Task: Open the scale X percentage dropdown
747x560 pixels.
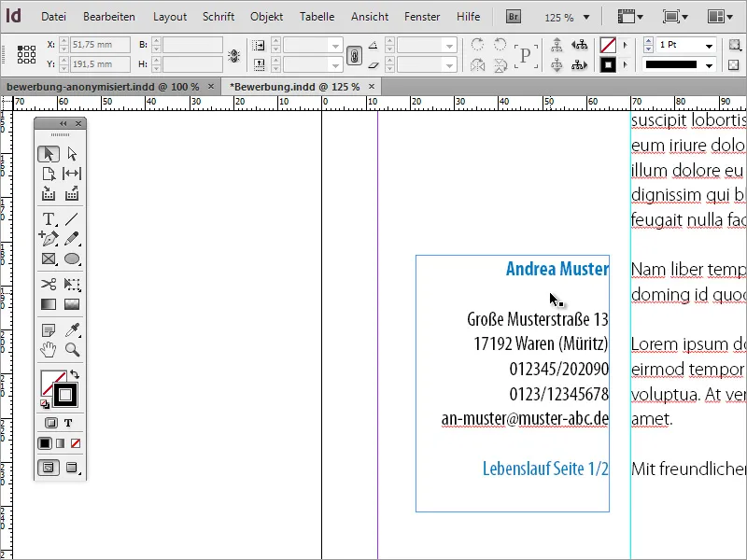Action: [335, 46]
